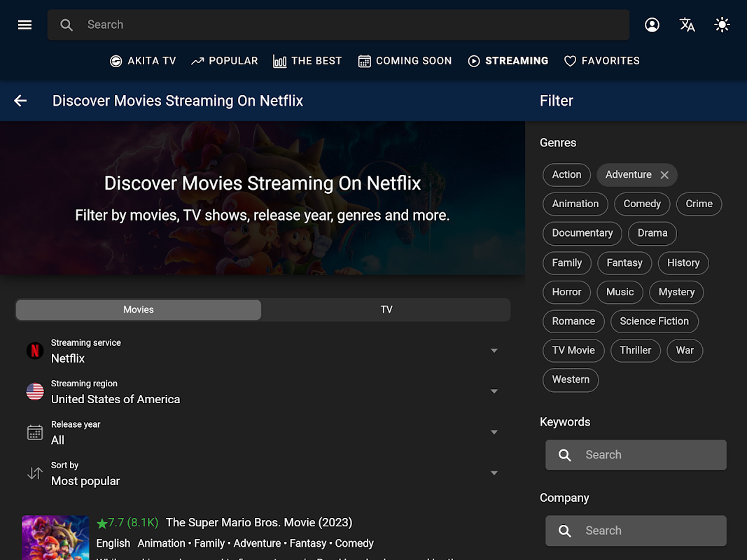Open the language translation icon
Viewport: 747px width, 560px height.
click(x=687, y=24)
